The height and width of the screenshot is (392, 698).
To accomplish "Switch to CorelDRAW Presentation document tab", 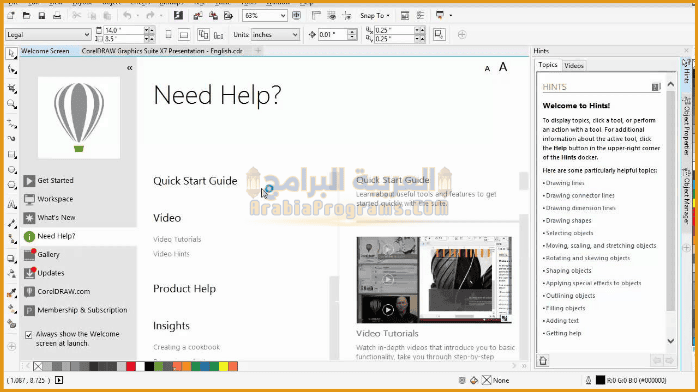I will [162, 51].
